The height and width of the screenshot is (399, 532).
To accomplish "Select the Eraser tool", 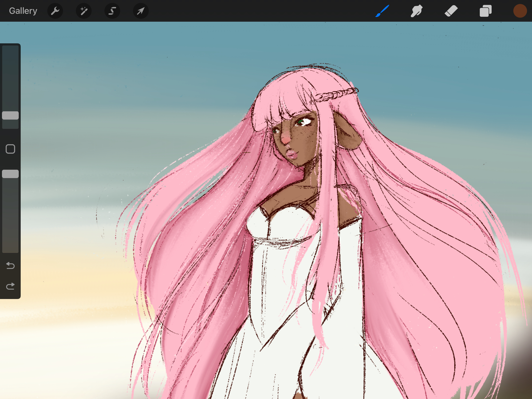I will 451,11.
